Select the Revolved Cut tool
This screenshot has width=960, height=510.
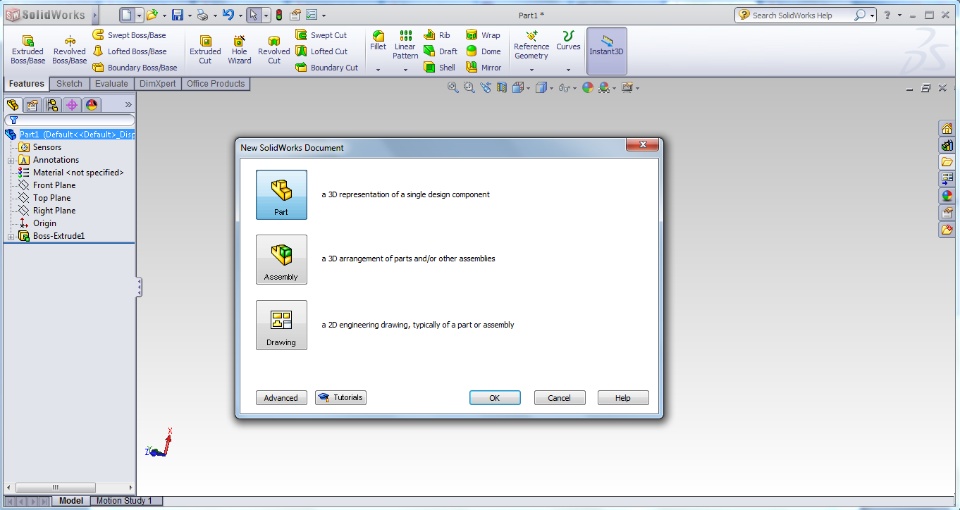point(274,50)
